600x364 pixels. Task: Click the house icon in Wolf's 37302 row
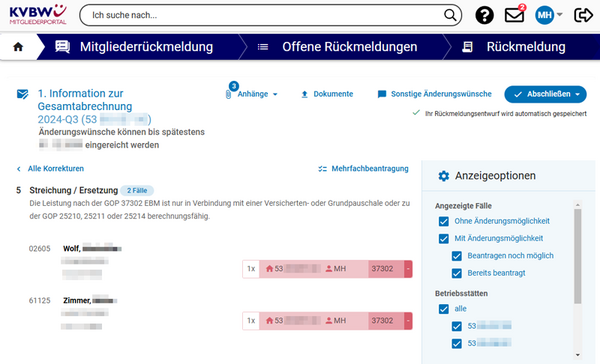pos(269,269)
